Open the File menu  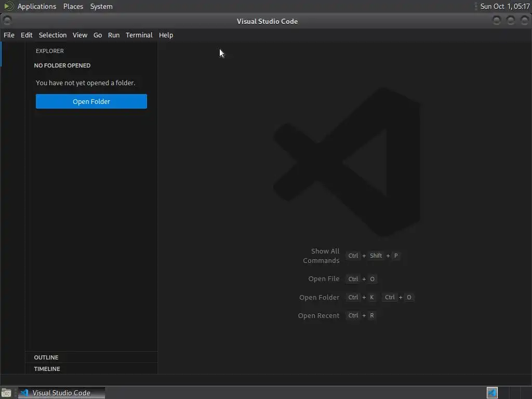click(x=9, y=35)
